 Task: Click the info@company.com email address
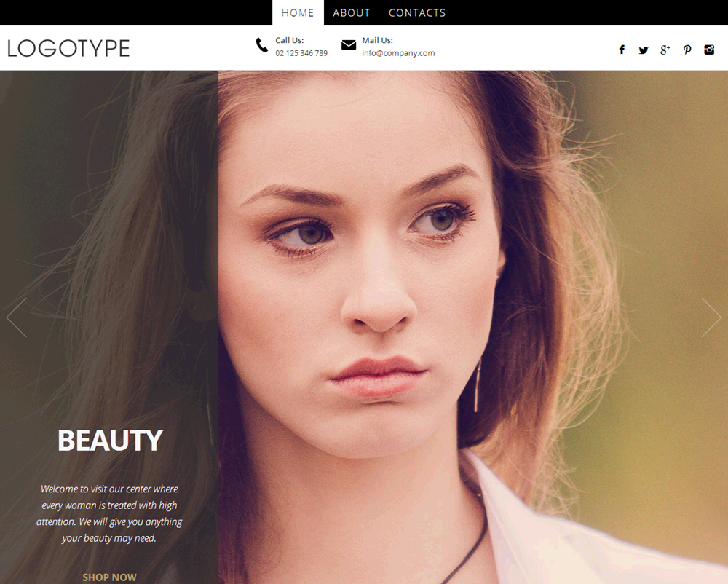coord(398,53)
